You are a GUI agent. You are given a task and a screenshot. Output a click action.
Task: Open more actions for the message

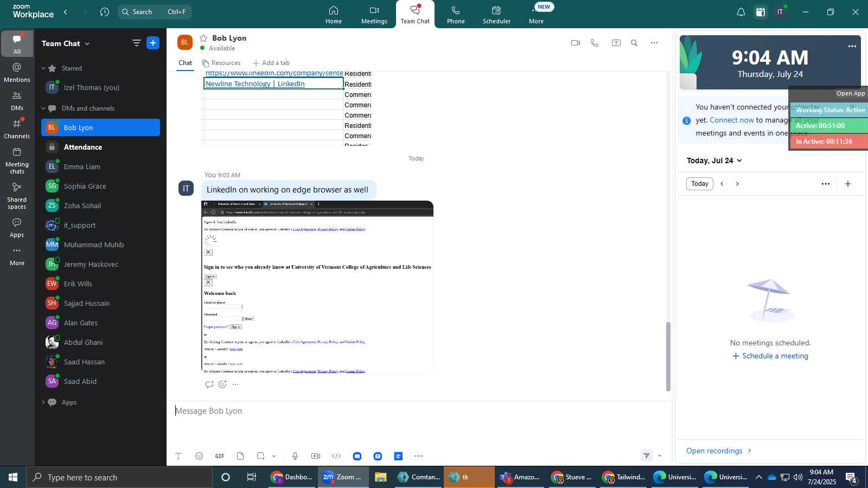pyautogui.click(x=235, y=384)
